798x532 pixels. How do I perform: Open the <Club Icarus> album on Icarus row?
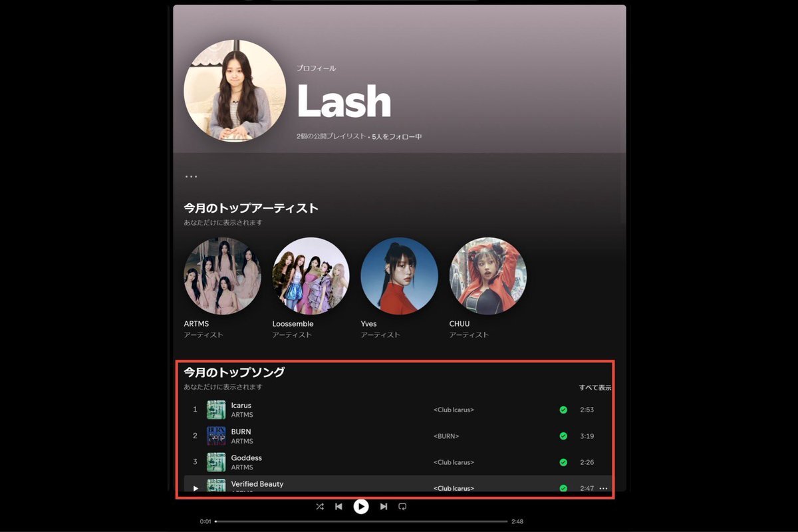click(x=454, y=410)
